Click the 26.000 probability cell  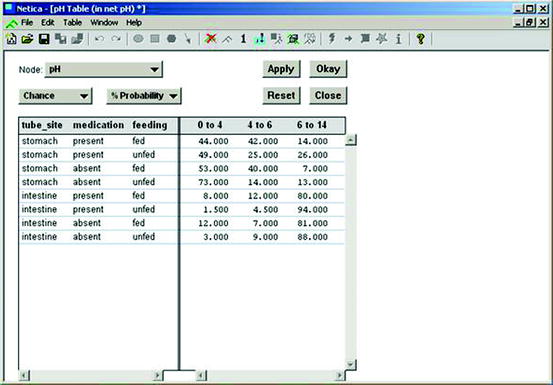(x=313, y=155)
